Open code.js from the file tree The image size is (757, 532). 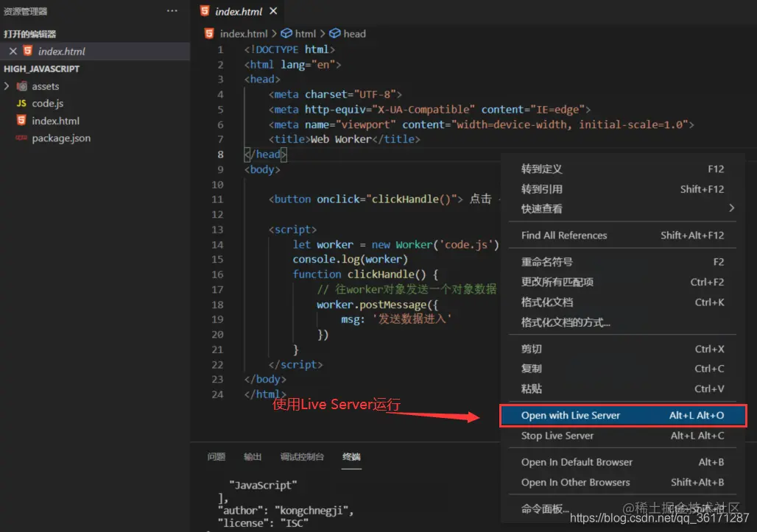coord(95,103)
